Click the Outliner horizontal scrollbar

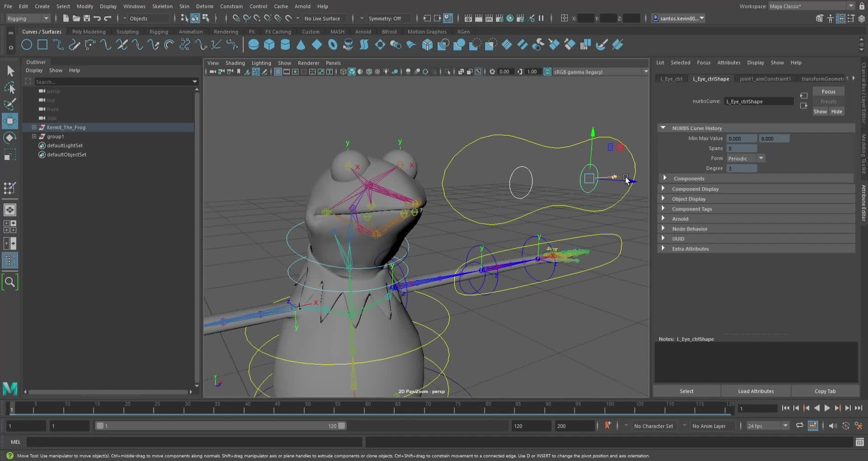tap(108, 392)
